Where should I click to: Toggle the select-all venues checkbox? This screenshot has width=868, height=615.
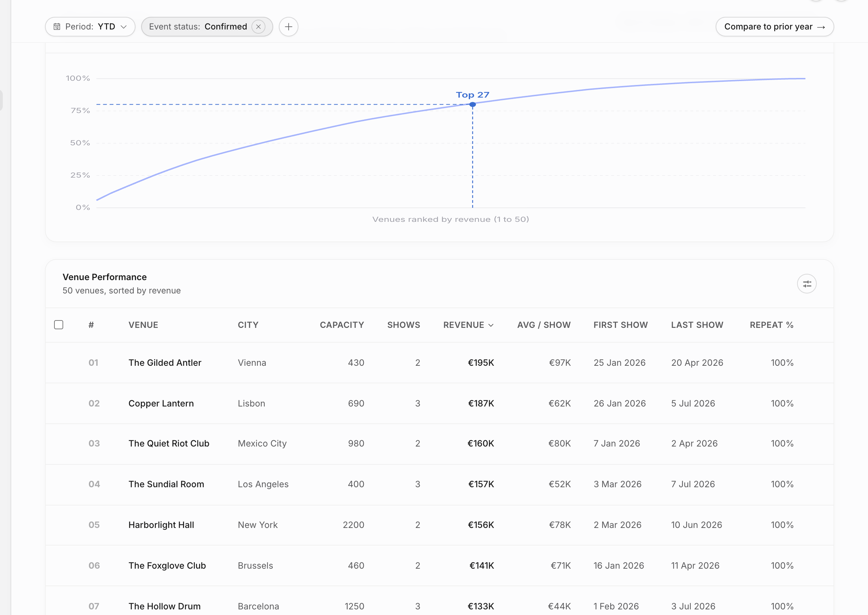click(x=59, y=325)
